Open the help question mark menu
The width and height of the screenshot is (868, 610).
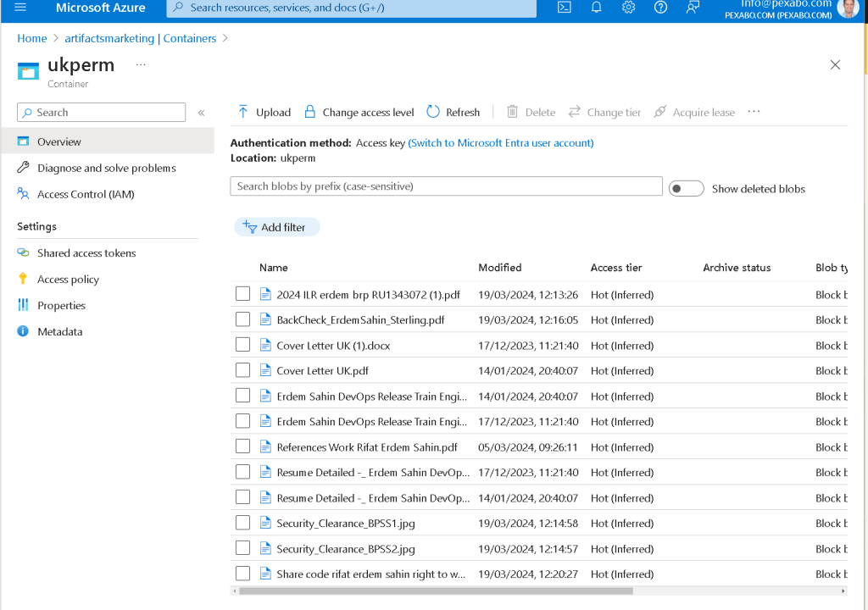(x=660, y=7)
